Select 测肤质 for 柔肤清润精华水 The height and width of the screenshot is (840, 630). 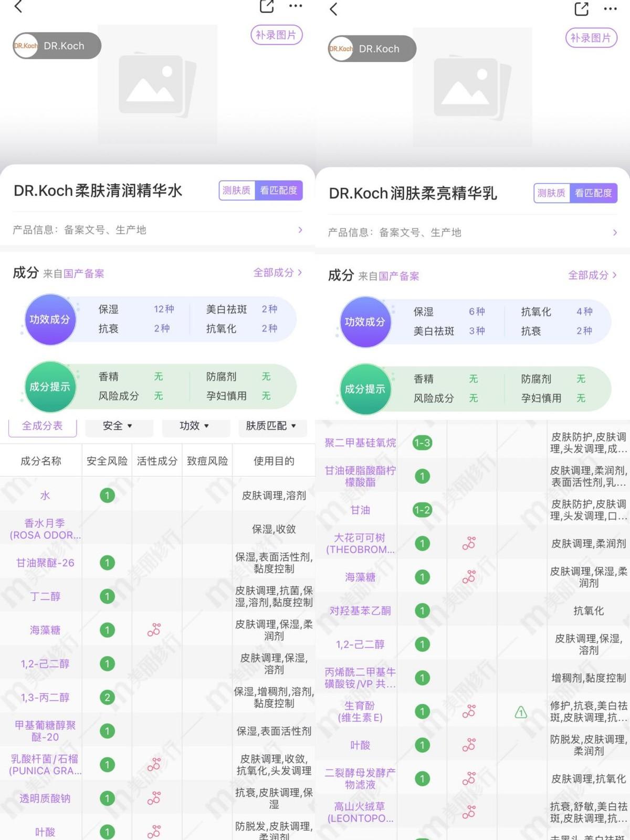point(237,190)
